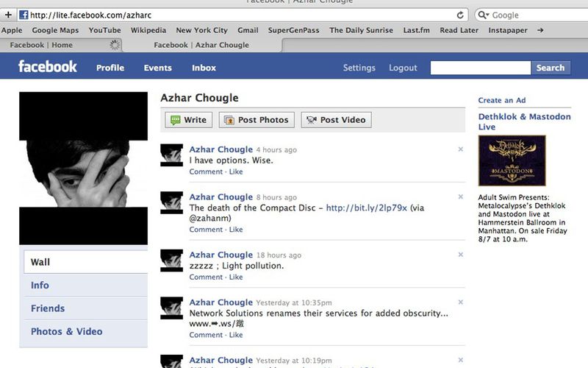This screenshot has width=588, height=368.
Task: Click author name on 18 hours ago post
Action: pyautogui.click(x=221, y=255)
